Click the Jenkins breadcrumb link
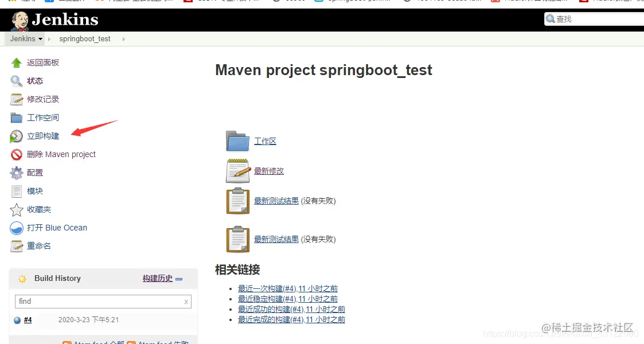This screenshot has height=344, width=644. point(22,38)
